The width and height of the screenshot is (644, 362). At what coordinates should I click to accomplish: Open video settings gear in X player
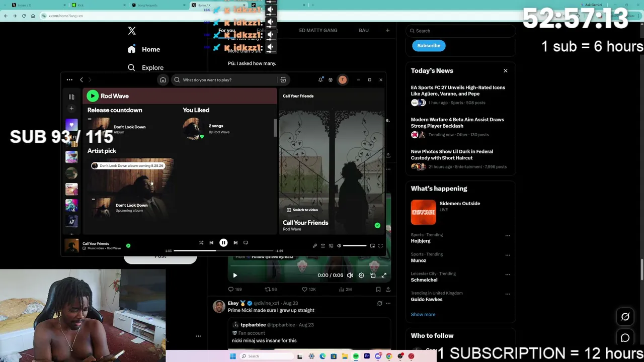361,276
